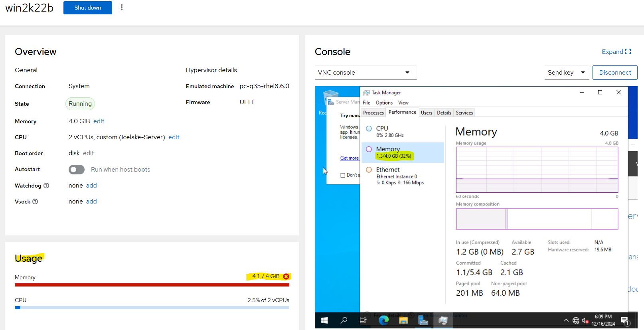Click the "2.1 GB" Cached value

coord(512,273)
